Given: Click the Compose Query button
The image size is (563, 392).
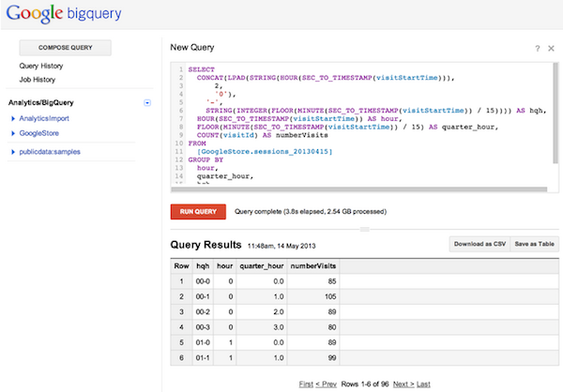Looking at the screenshot, I should 66,48.
